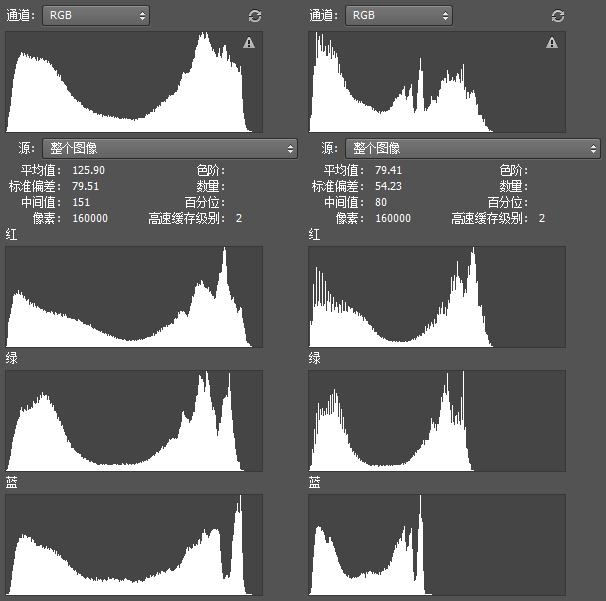Click the right 蓝 (blue) channel histogram

pos(437,545)
